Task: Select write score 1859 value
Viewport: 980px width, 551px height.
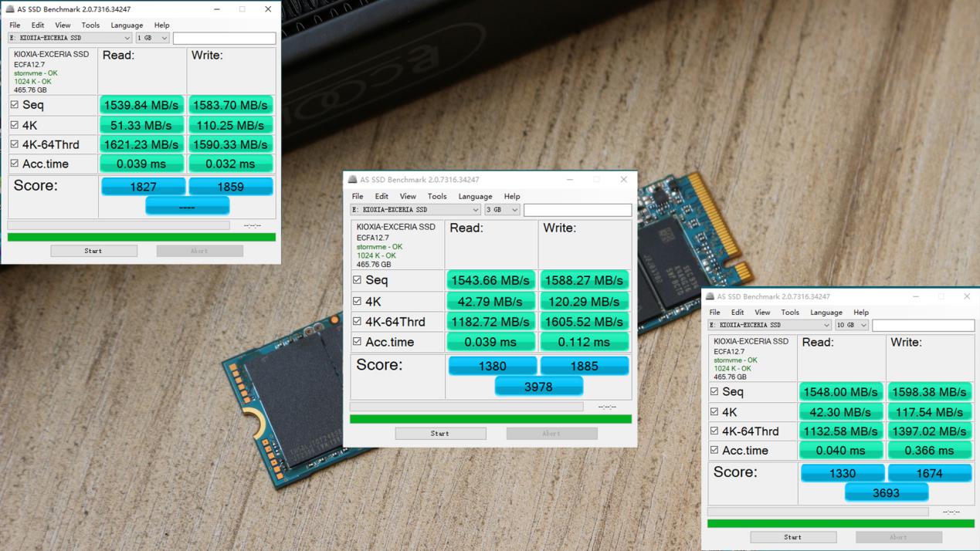Action: click(231, 187)
